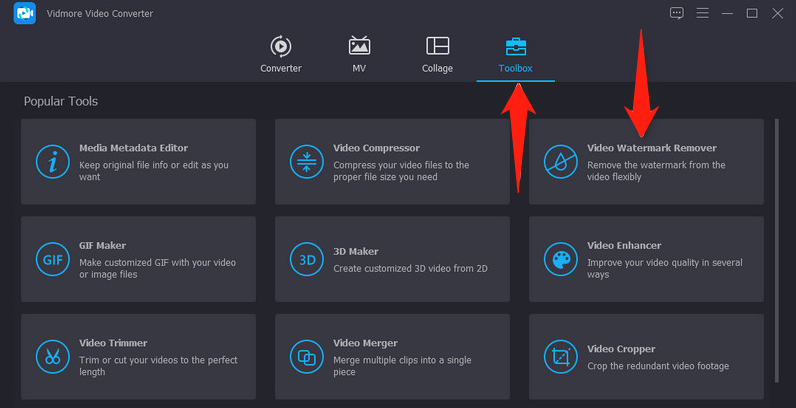This screenshot has width=796, height=408.
Task: Click the 3D Maker icon
Action: pos(307,259)
